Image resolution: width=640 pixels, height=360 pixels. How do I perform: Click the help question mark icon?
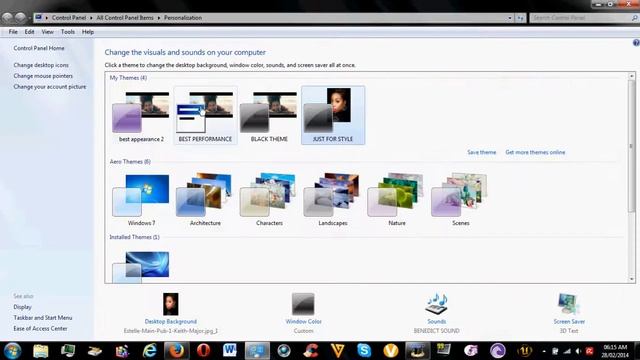[636, 42]
